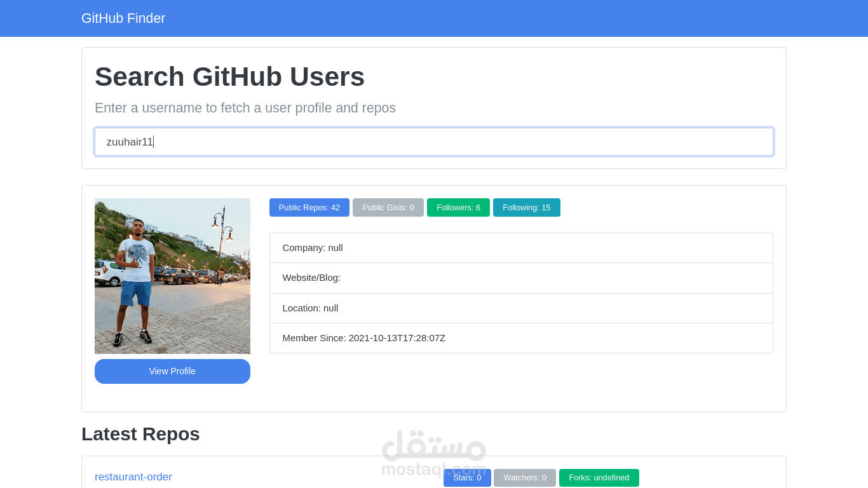The image size is (868, 488).
Task: Click inside the username search field
Action: click(x=434, y=142)
